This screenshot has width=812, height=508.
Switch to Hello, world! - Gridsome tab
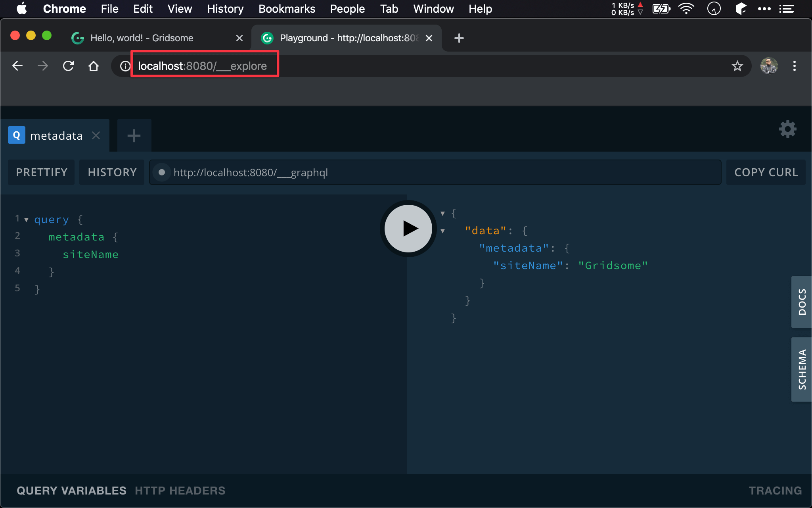(142, 38)
